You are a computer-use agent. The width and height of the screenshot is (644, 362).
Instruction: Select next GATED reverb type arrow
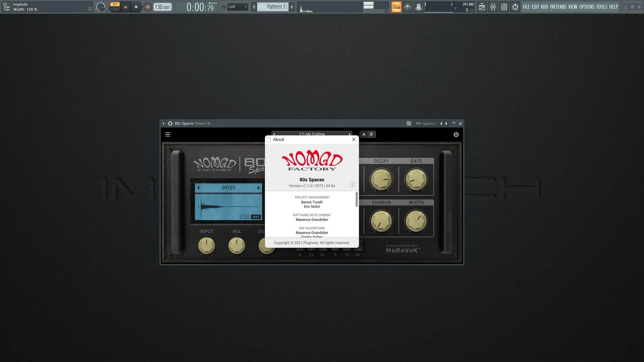(258, 188)
